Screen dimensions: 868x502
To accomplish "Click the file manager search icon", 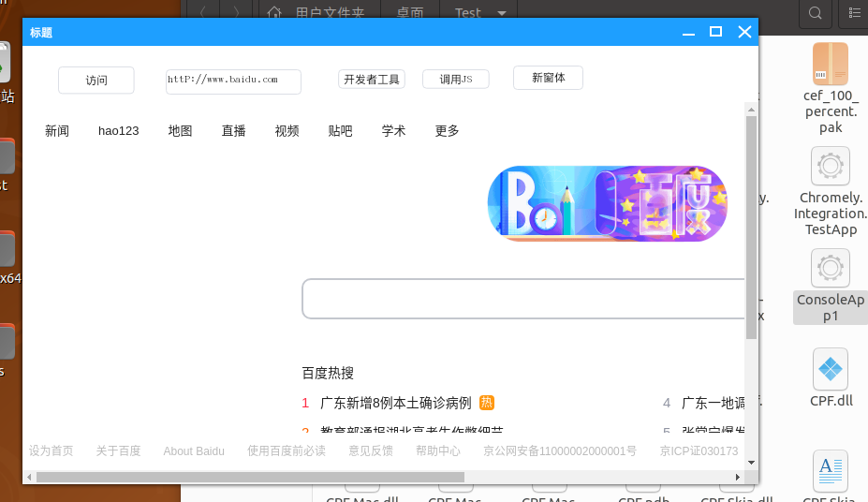I will point(816,13).
